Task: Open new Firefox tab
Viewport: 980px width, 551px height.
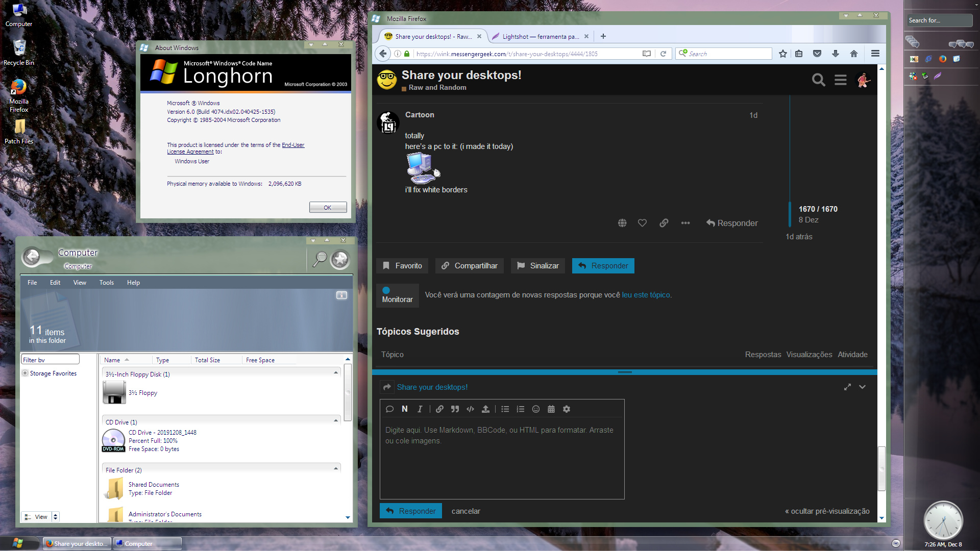Action: tap(603, 36)
